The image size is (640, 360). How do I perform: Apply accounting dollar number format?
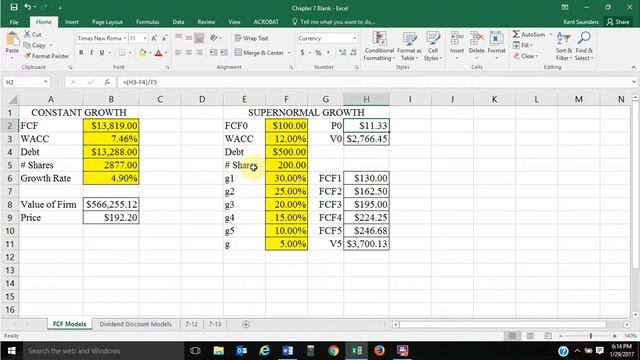click(x=302, y=53)
